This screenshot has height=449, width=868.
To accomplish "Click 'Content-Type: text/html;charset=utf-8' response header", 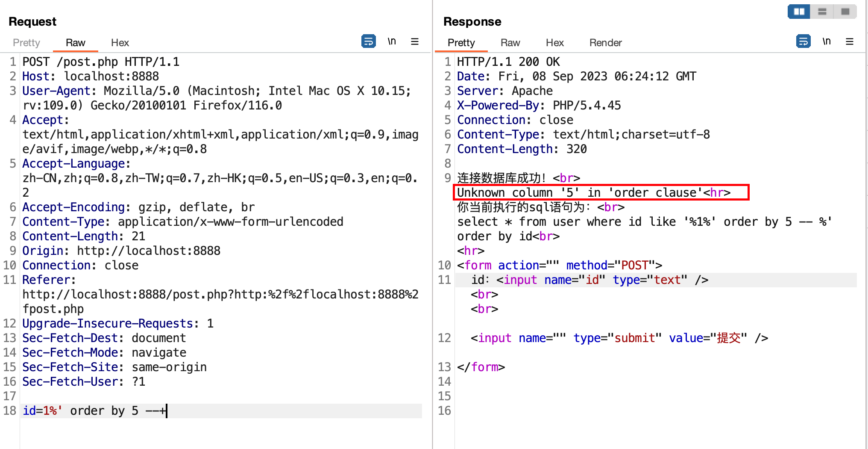I will pos(584,135).
